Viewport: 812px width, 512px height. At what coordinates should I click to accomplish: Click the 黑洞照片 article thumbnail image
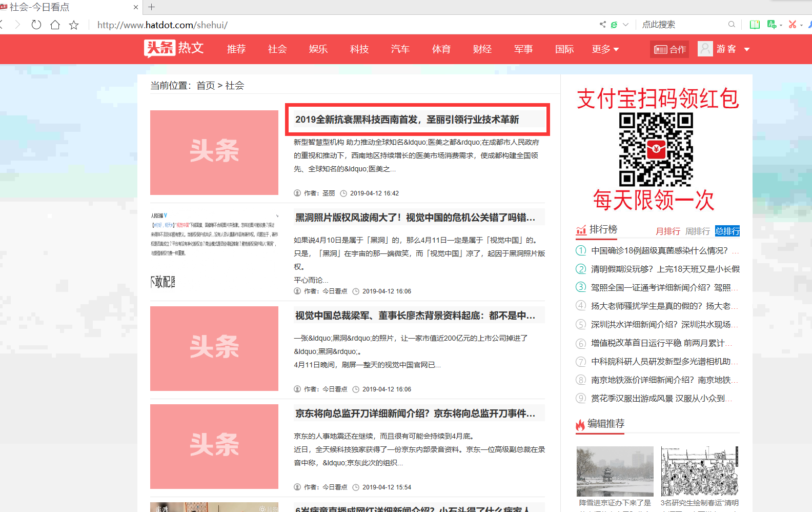point(214,250)
